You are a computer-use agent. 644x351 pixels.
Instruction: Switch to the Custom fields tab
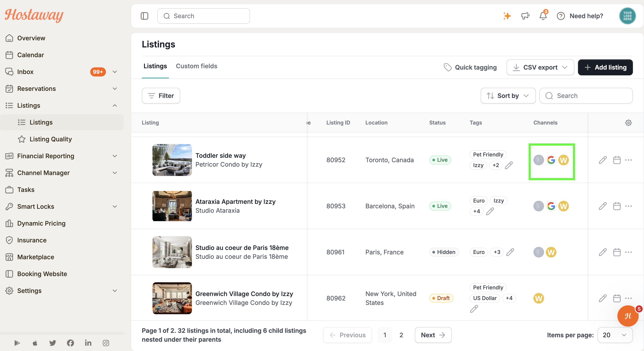coord(197,66)
